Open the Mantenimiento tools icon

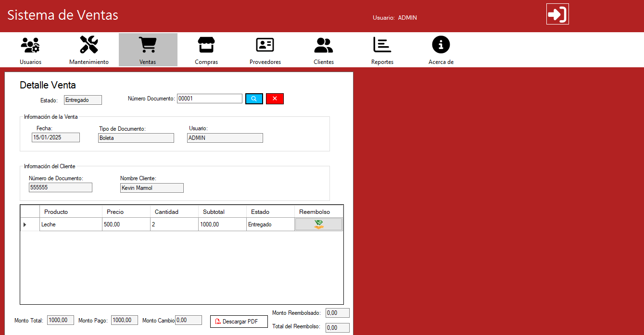(x=89, y=45)
